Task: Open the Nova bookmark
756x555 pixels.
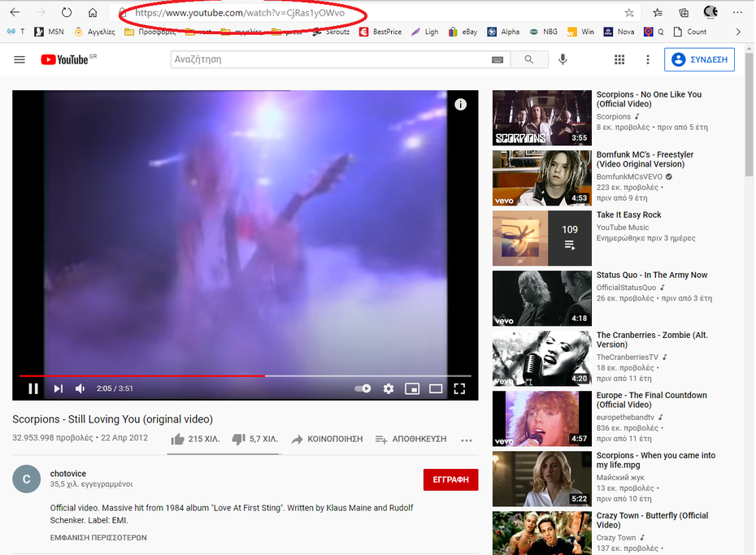Action: point(619,32)
